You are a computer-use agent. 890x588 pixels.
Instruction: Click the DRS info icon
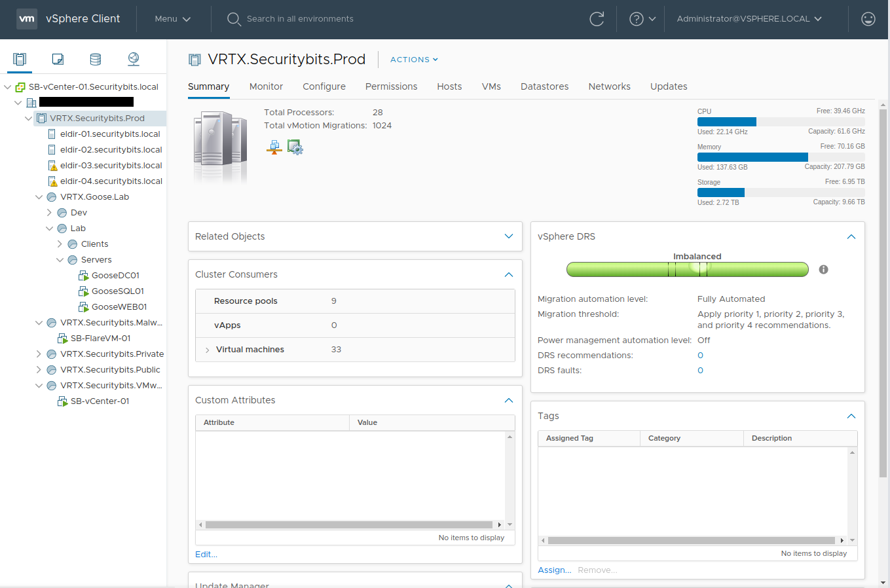824,270
